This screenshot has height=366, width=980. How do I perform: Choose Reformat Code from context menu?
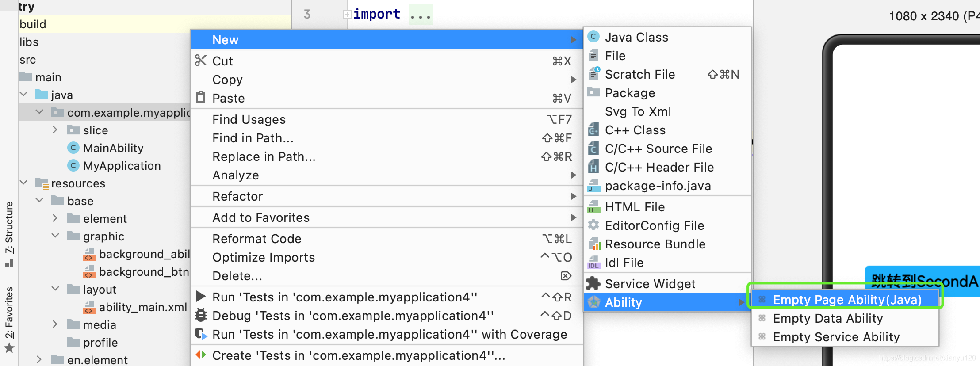(x=256, y=239)
